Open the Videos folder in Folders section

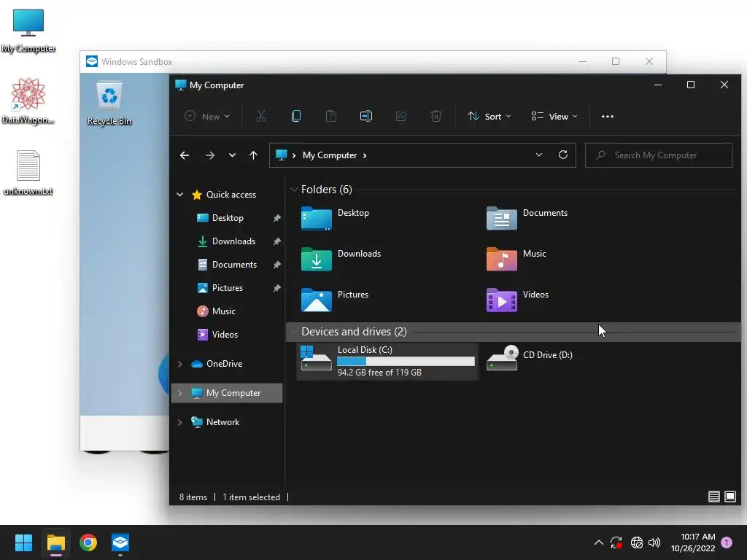click(501, 300)
